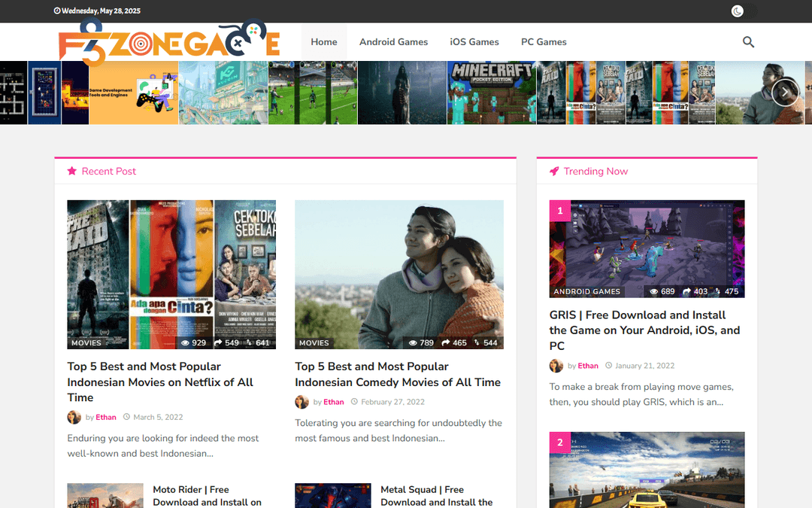The image size is (812, 508).
Task: Click the trend icon showing 475
Action: (718, 291)
